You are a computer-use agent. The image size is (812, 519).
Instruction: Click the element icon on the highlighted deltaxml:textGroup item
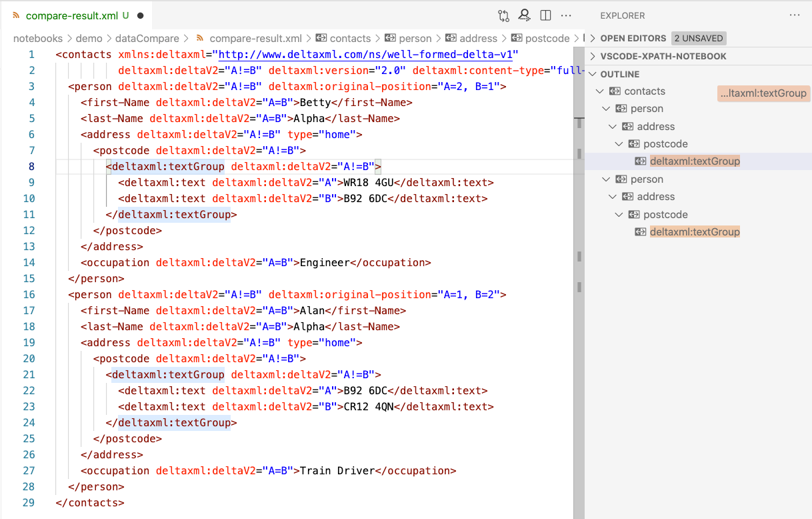pos(640,161)
